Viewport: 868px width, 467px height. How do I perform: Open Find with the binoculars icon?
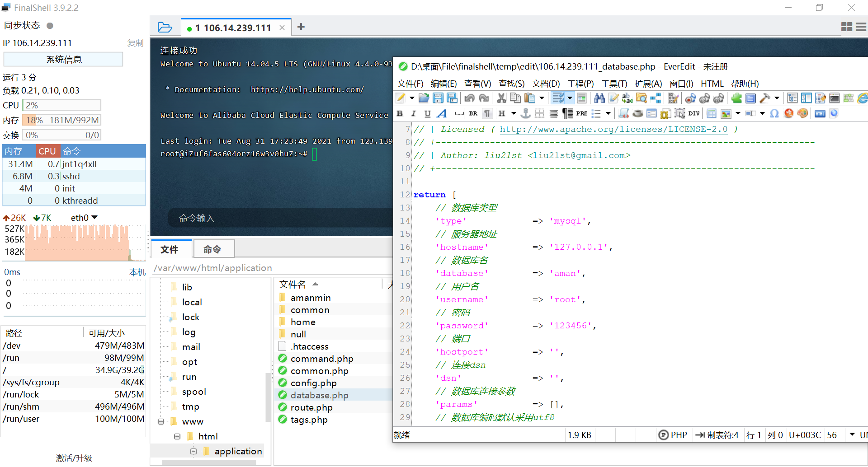click(599, 98)
